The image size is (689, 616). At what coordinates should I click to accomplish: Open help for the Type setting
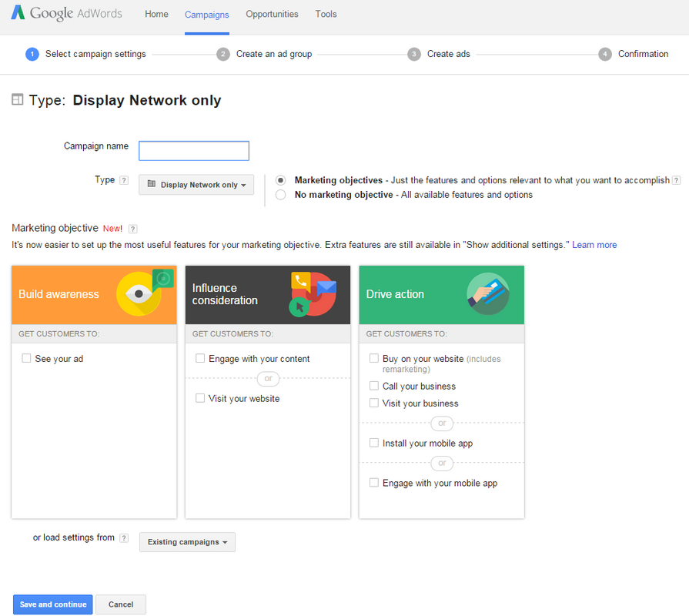(122, 179)
